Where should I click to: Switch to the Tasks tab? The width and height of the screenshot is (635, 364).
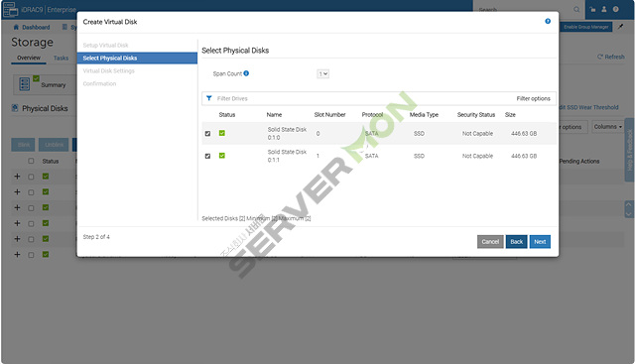pos(61,58)
